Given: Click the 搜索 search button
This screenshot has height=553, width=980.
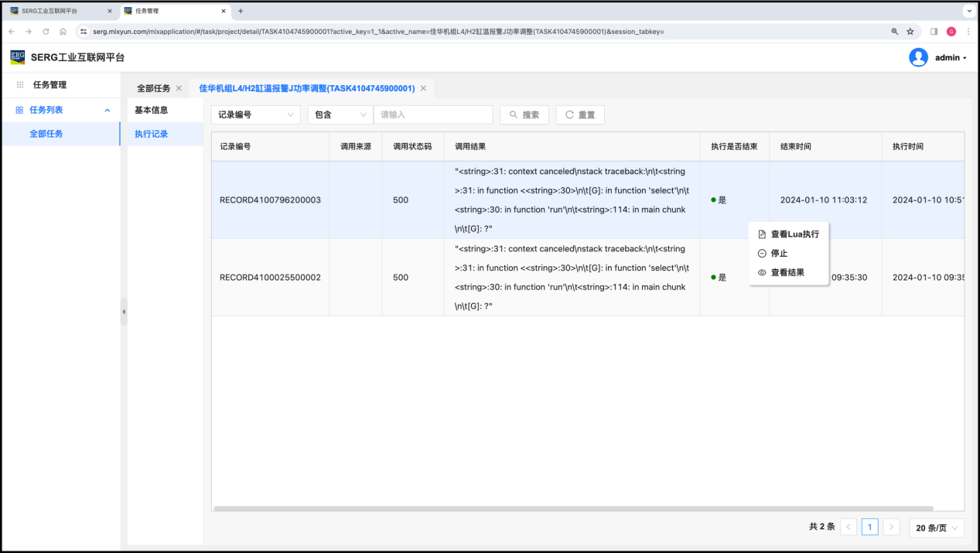Looking at the screenshot, I should pyautogui.click(x=524, y=114).
